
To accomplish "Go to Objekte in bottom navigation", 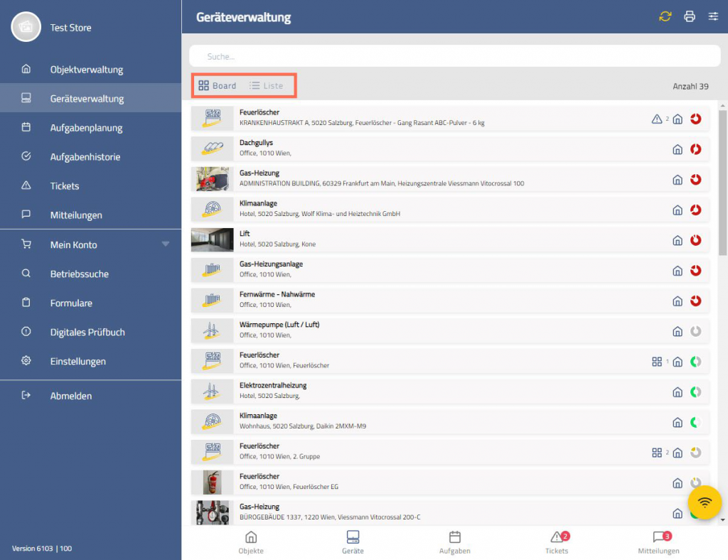I will coord(251,542).
